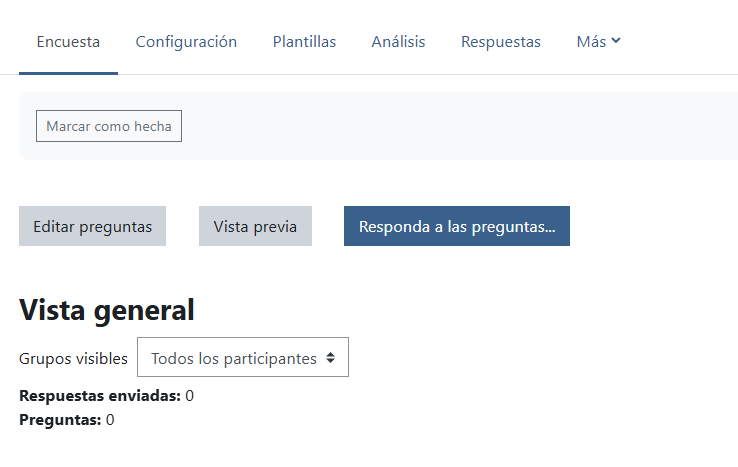This screenshot has height=467, width=738.
Task: Click the Marcar como hecha button
Action: click(x=109, y=126)
